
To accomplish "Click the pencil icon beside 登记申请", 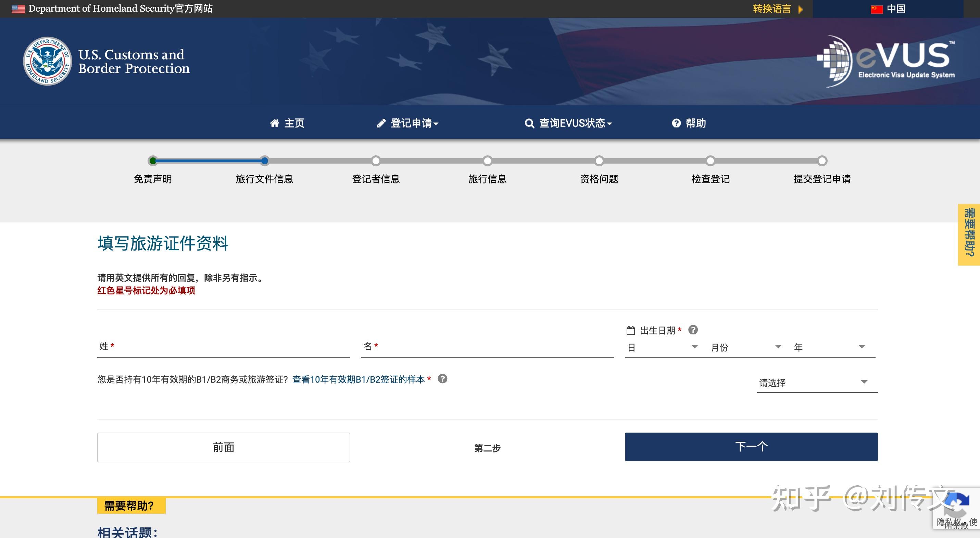I will 381,123.
